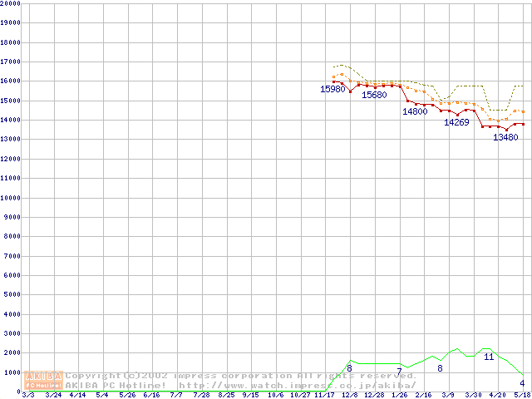Image resolution: width=532 pixels, height=399 pixels.
Task: Click the AKIBA logo in the watermark
Action: pos(44,376)
